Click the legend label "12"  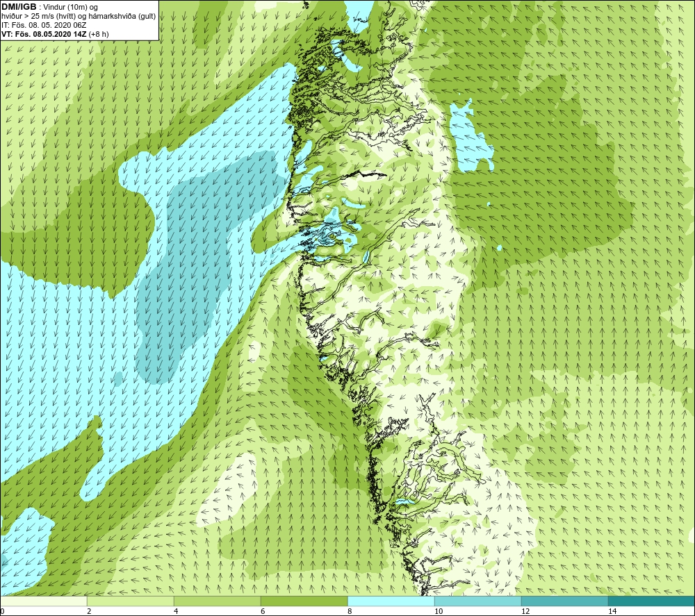pos(525,611)
